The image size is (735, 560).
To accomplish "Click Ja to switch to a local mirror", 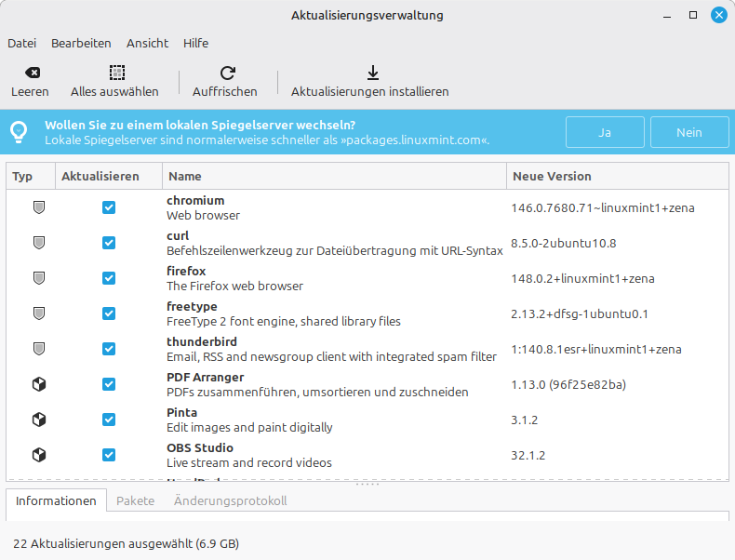I will 605,132.
